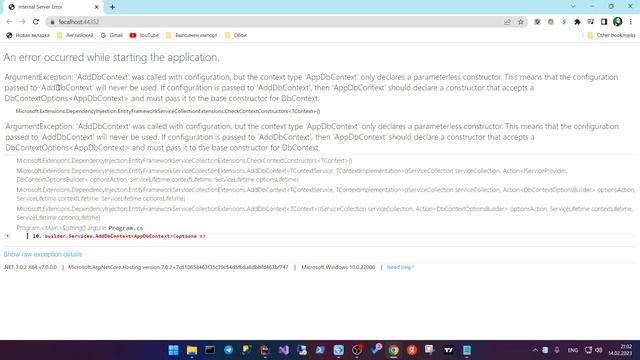Open clock showing 21:02 14.02.2023
The width and height of the screenshot is (640, 360).
tap(620, 350)
